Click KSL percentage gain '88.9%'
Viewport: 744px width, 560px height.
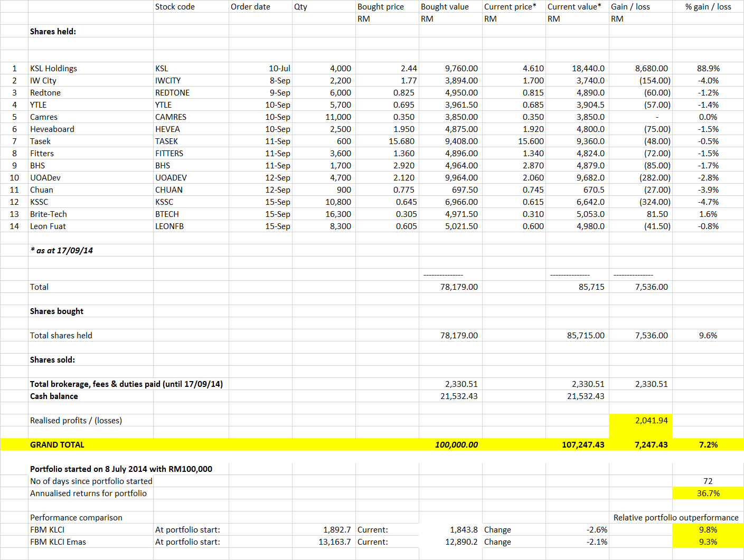[x=708, y=69]
